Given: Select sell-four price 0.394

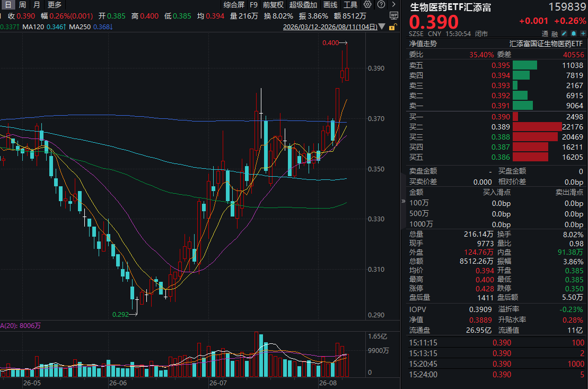Looking at the screenshot, I should [x=501, y=75].
